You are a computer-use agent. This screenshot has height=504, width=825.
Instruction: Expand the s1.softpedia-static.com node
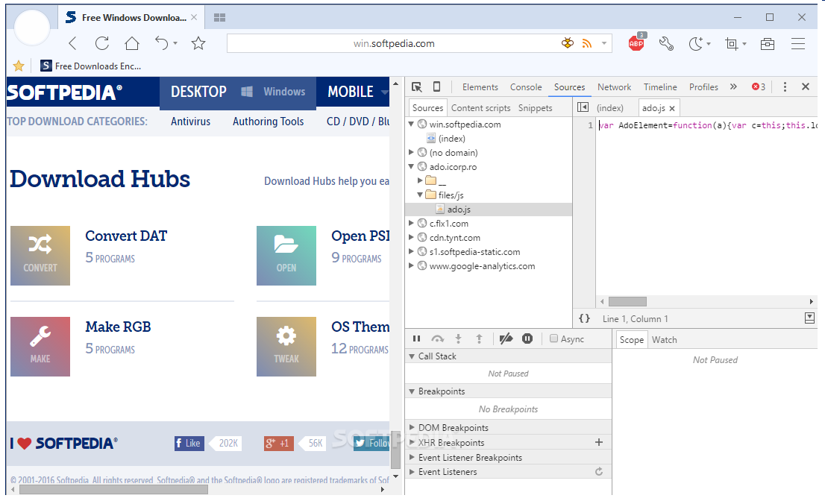412,252
